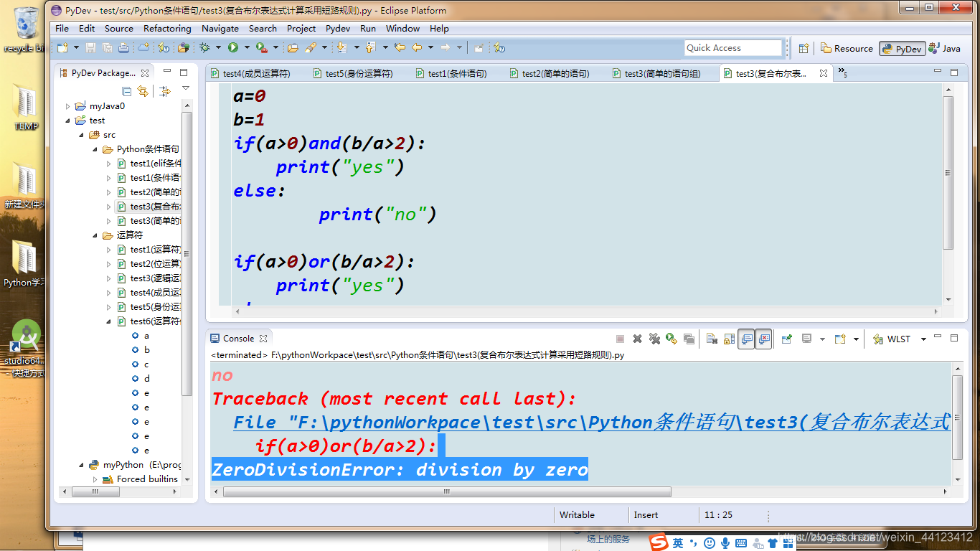The width and height of the screenshot is (980, 551).
Task: Click Remove All Terminated Launches icon
Action: 654,339
